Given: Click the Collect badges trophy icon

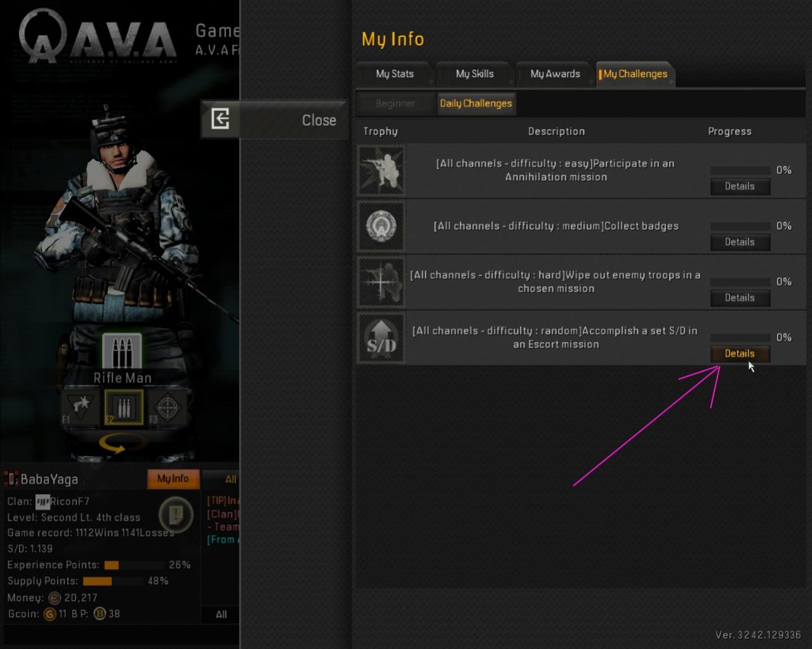Looking at the screenshot, I should click(x=381, y=226).
